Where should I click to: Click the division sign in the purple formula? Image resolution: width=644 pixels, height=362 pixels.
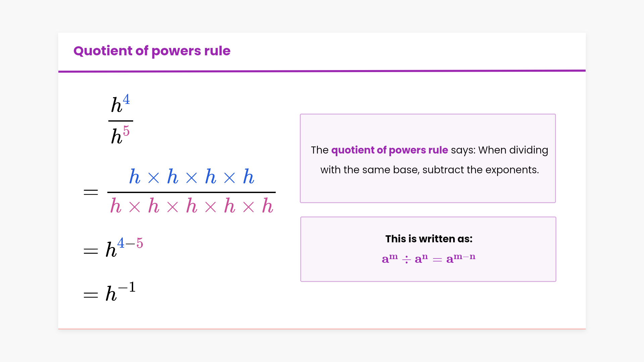pyautogui.click(x=406, y=259)
